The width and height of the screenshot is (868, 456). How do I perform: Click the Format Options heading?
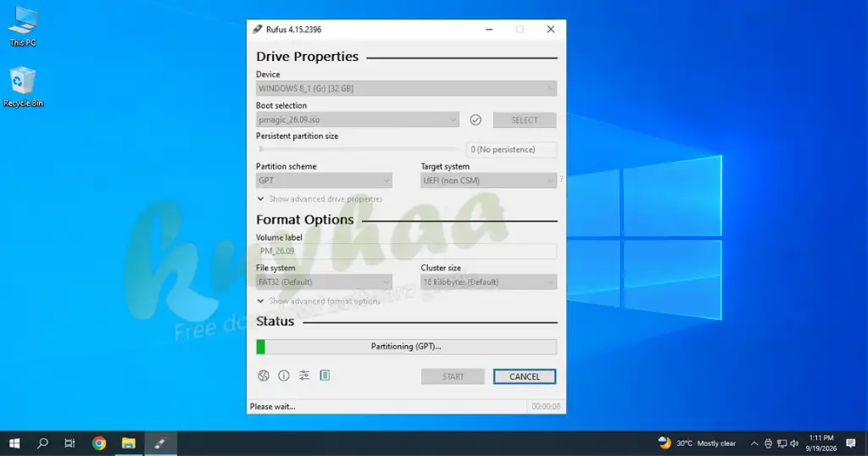(x=304, y=220)
